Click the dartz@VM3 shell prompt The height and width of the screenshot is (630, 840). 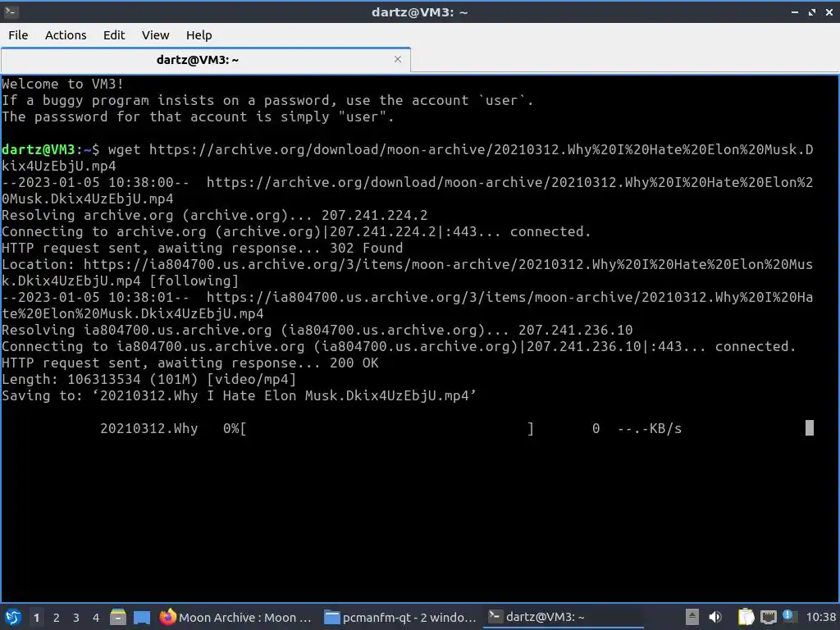coord(50,149)
